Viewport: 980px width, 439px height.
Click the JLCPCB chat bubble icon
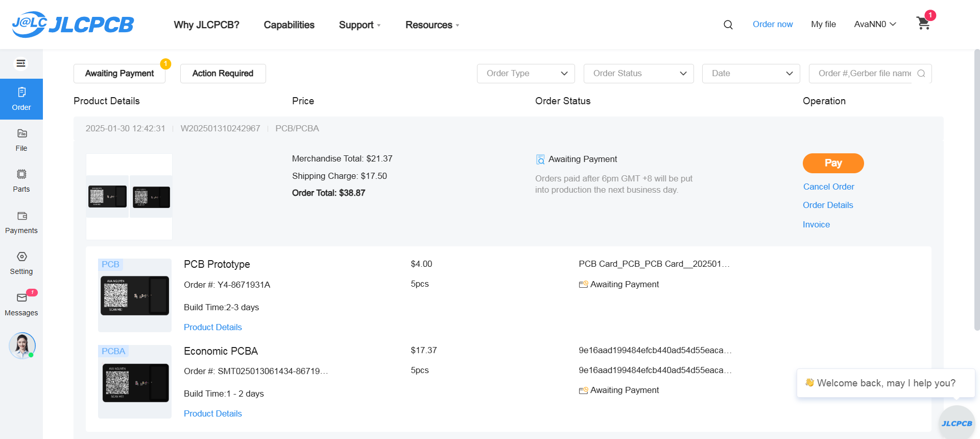point(957,423)
